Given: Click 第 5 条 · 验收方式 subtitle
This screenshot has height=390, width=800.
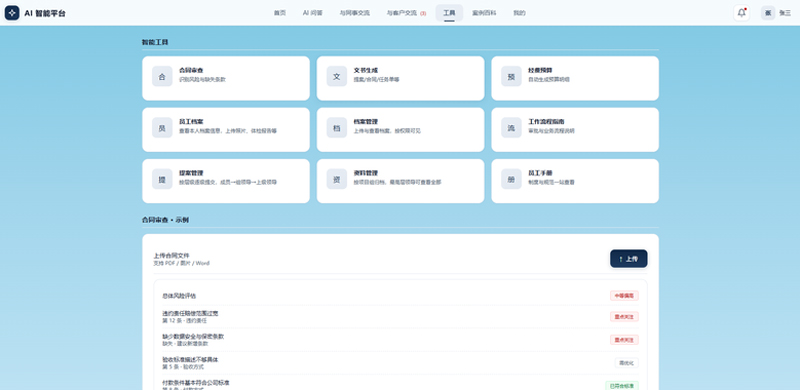Looking at the screenshot, I should pyautogui.click(x=183, y=367).
